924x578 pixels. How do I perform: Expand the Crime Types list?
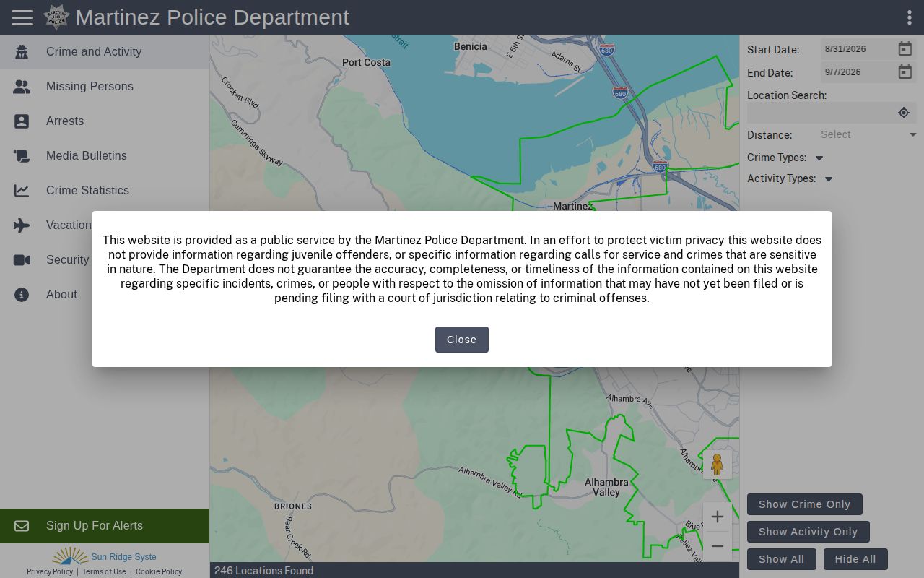pos(819,158)
